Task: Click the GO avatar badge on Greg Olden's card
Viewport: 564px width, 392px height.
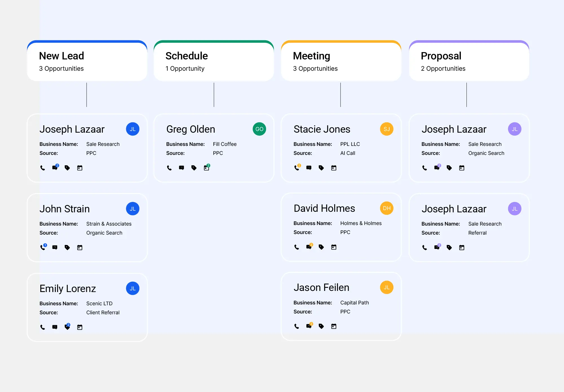Action: pos(259,129)
